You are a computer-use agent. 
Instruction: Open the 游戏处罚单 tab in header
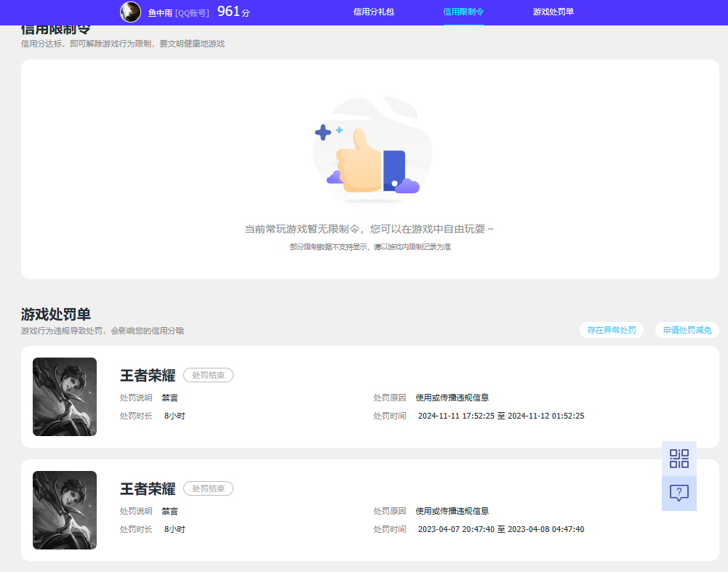[553, 12]
